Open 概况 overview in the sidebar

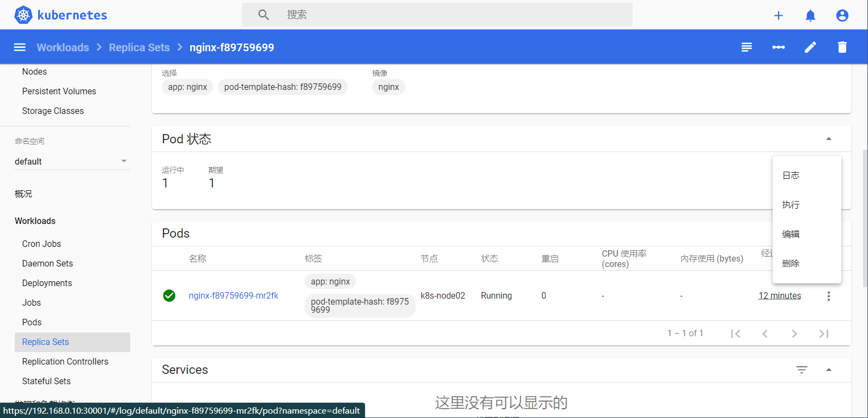click(23, 193)
